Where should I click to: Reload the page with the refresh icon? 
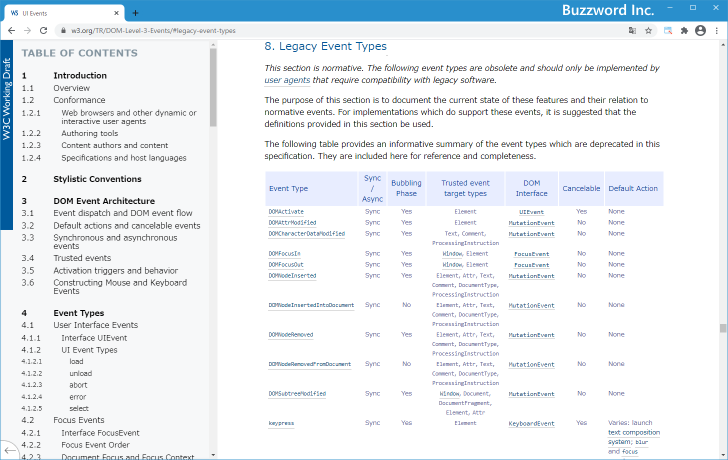pyautogui.click(x=44, y=31)
